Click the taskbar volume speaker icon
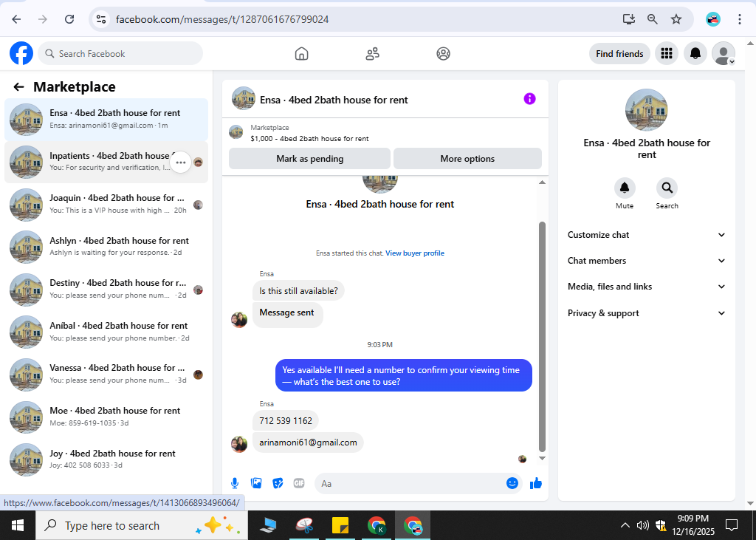The width and height of the screenshot is (756, 540). (643, 525)
